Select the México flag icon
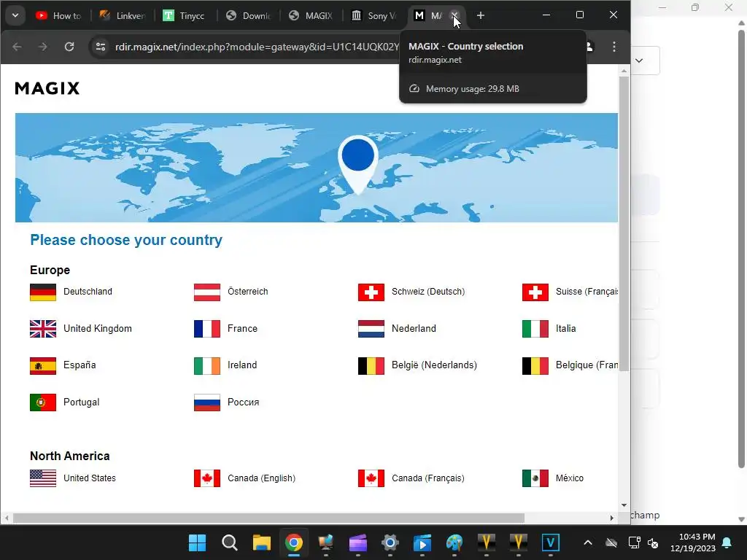The image size is (747, 560). pyautogui.click(x=535, y=478)
